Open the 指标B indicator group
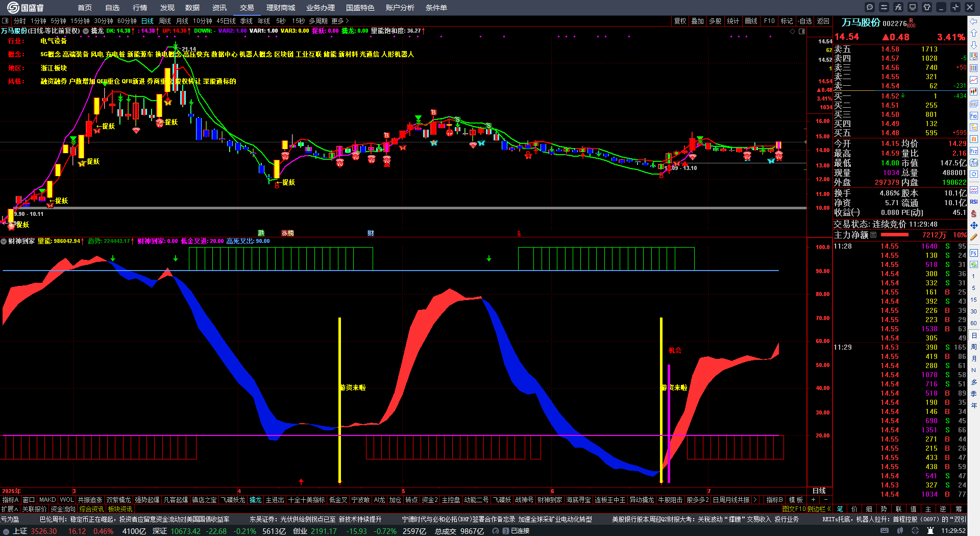This screenshot has width=980, height=536. 774,500
